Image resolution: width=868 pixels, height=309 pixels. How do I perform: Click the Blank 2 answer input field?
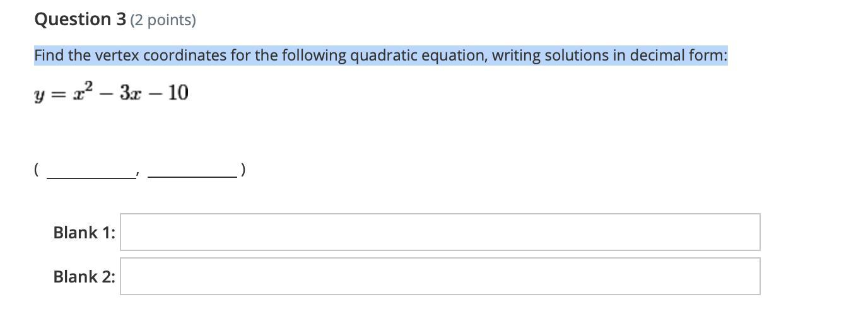click(x=440, y=276)
